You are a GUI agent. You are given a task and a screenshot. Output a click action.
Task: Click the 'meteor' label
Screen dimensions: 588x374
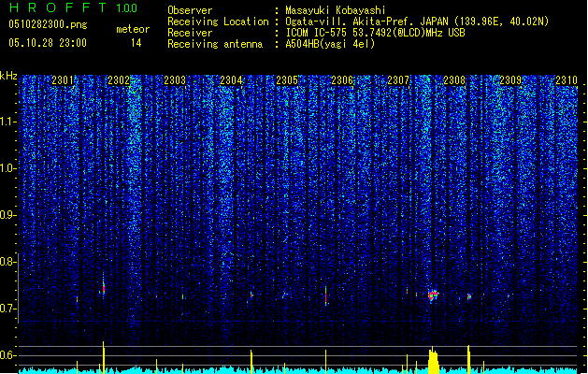[133, 29]
